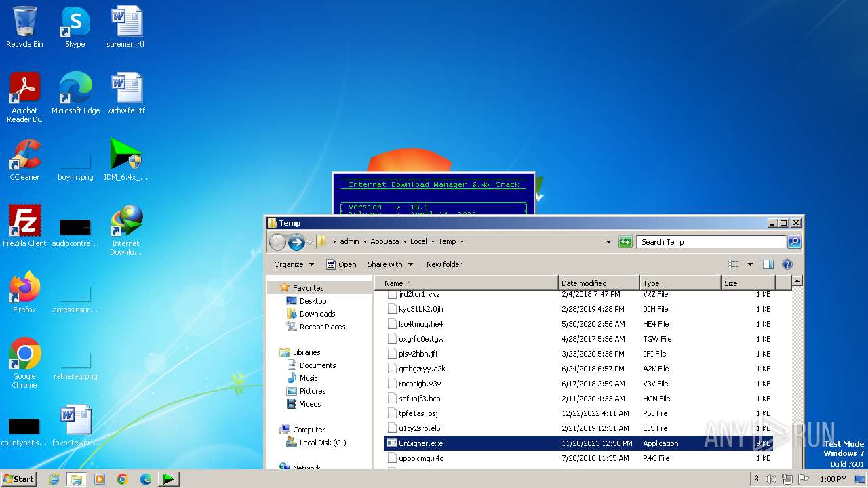Launch FileZilla Client shortcut
Viewport: 868px width, 488px height.
click(24, 226)
